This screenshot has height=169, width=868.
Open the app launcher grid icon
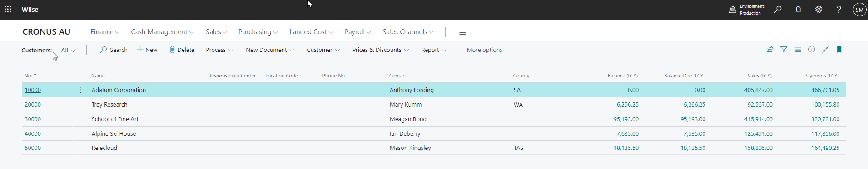(8, 9)
